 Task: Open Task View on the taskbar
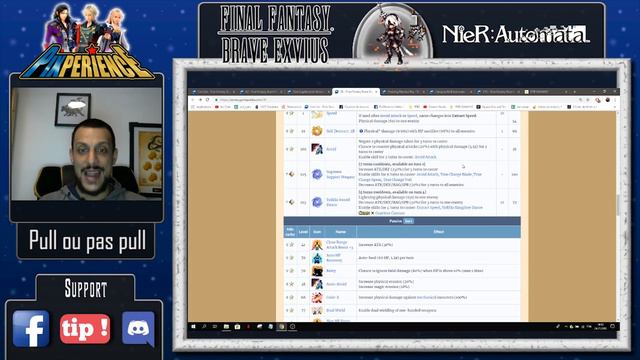tap(215, 327)
